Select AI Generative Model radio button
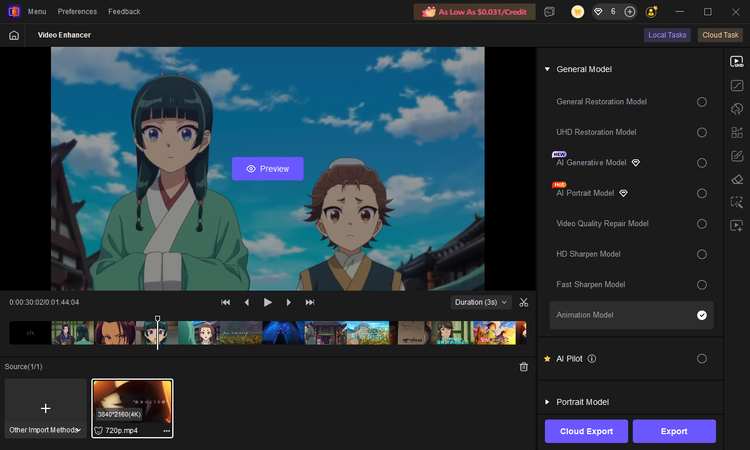The image size is (750, 450). point(701,163)
